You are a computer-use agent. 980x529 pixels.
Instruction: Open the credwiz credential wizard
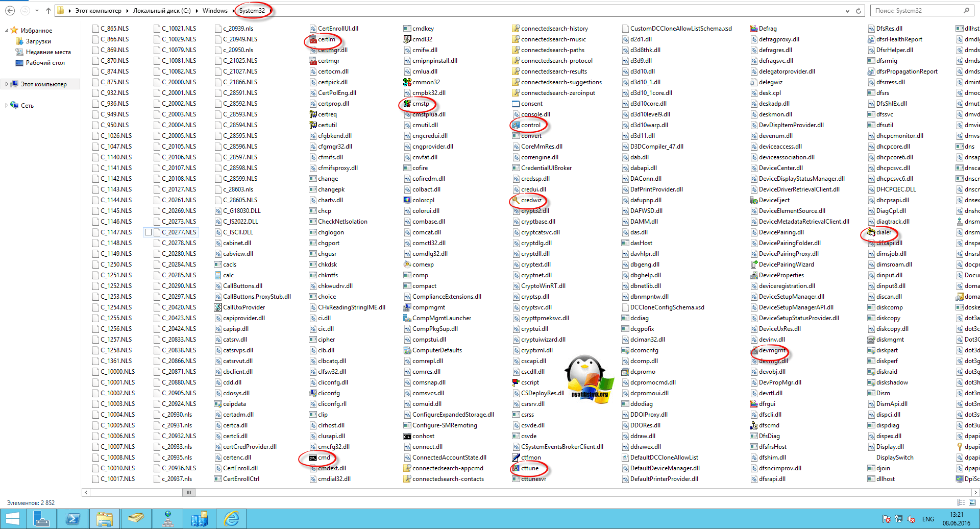tap(532, 200)
